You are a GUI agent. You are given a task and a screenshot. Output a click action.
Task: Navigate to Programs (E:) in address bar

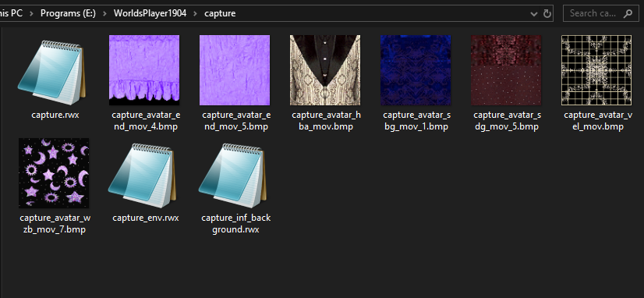[x=68, y=13]
